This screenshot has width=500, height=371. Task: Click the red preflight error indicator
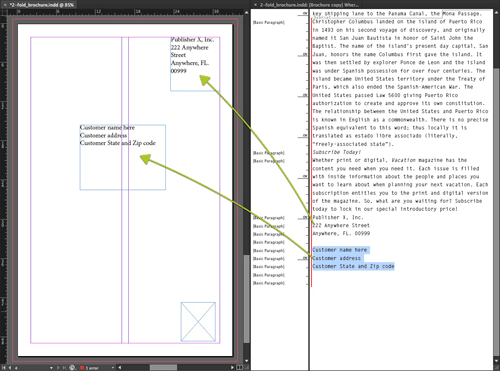click(82, 368)
